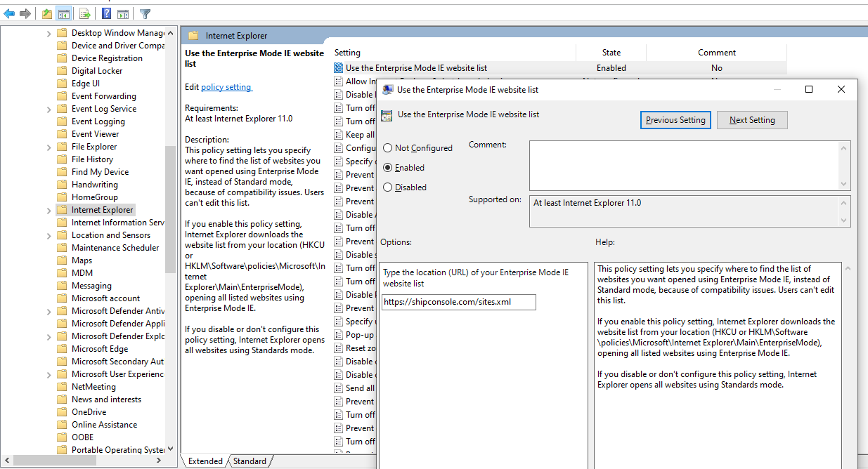Screen dimensions: 868x469
Task: Expand the Microsoft Defender Antivirus node
Action: 48,311
